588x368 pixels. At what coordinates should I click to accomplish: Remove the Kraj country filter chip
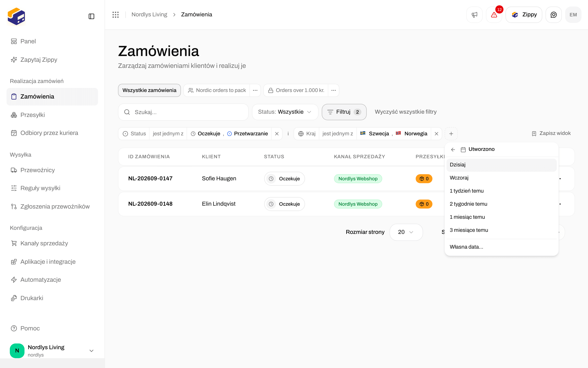pyautogui.click(x=436, y=134)
